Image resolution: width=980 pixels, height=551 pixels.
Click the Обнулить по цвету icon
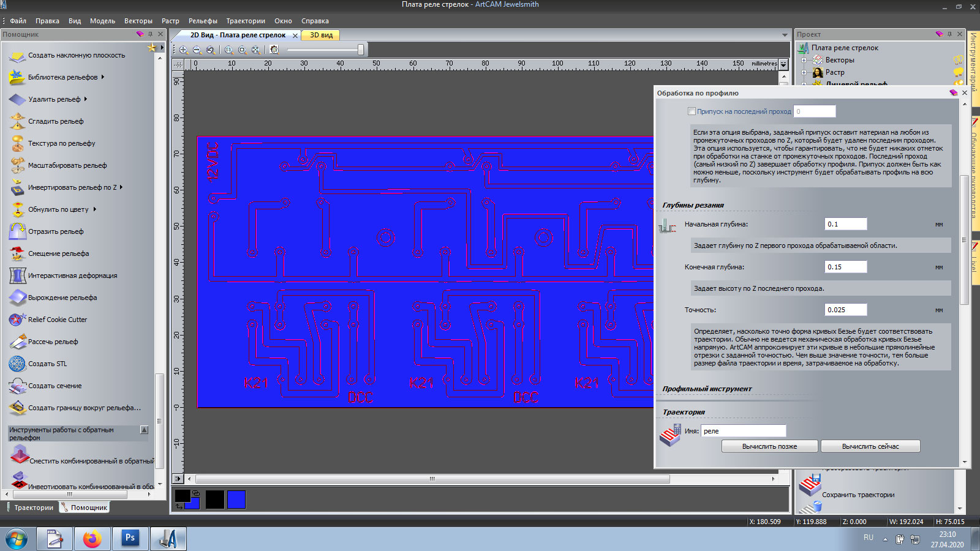(17, 210)
